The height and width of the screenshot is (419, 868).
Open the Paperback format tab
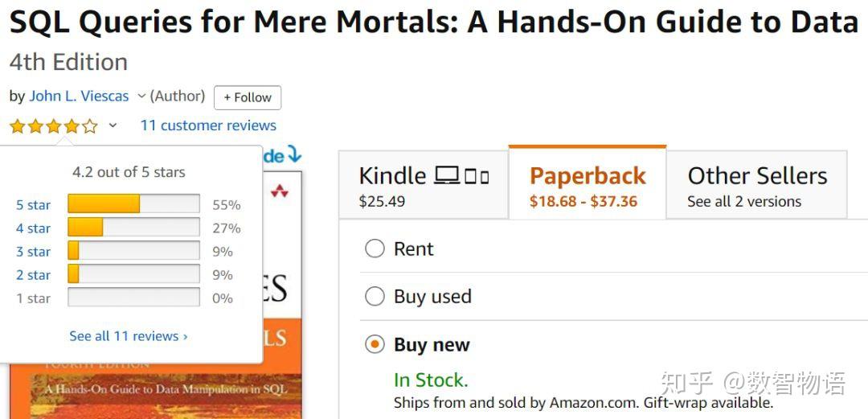(x=588, y=185)
